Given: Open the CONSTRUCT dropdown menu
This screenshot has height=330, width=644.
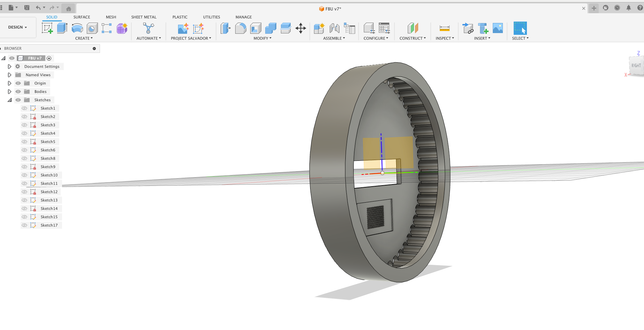Looking at the screenshot, I should (x=413, y=38).
